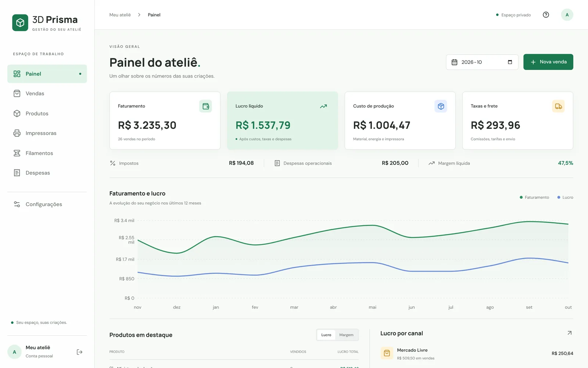This screenshot has height=368, width=588.
Task: Toggle the Faturamento legend entry in the chart
Action: pyautogui.click(x=534, y=198)
